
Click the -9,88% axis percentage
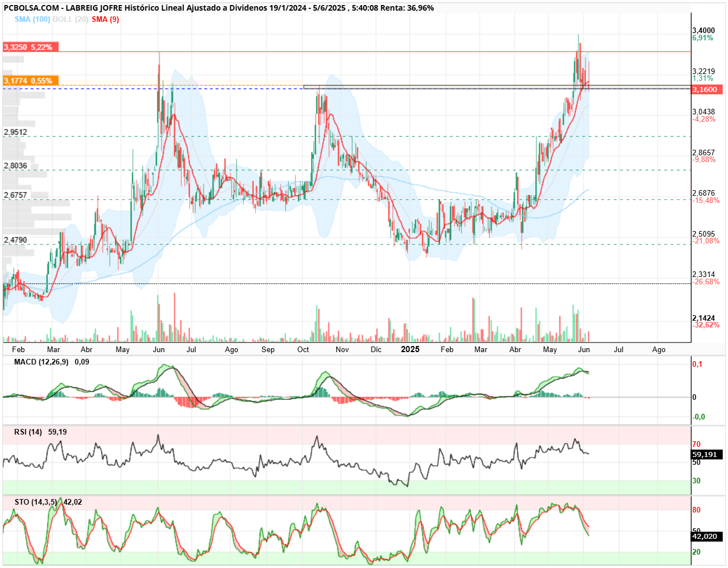704,159
